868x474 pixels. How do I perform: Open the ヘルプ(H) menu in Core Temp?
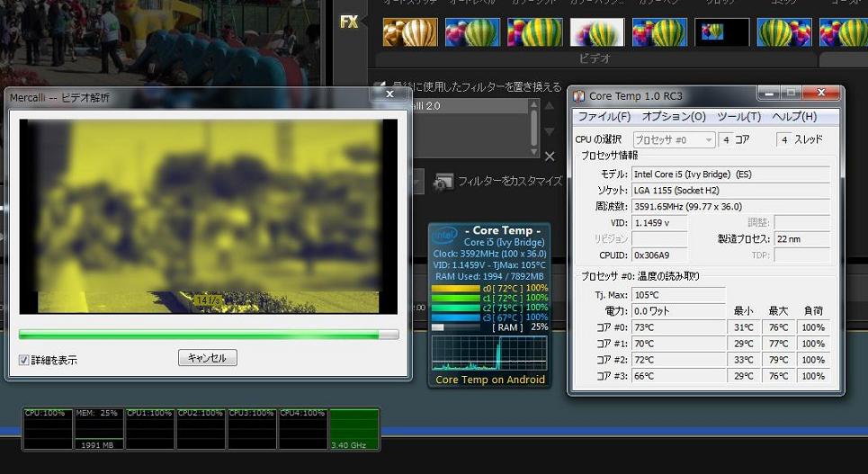(x=794, y=117)
